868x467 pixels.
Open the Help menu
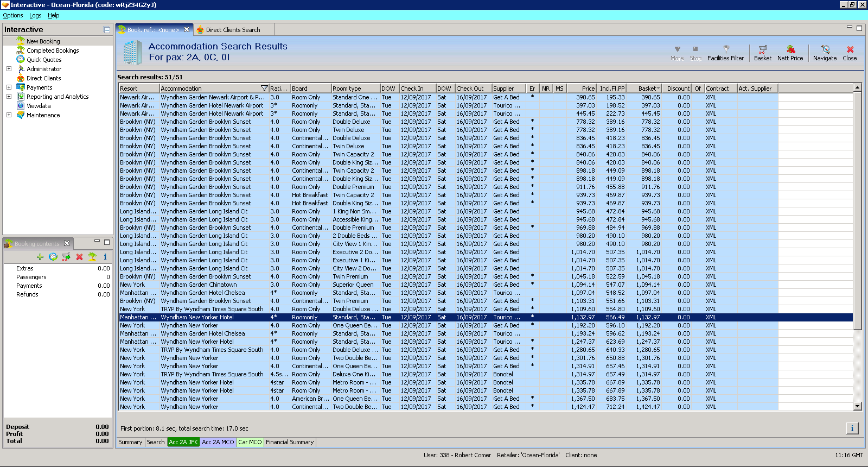54,16
